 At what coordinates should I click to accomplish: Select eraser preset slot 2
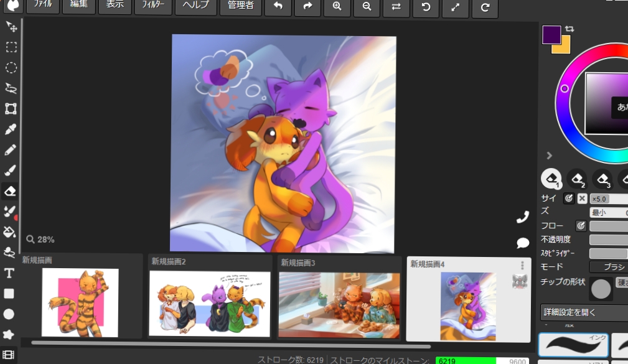(578, 179)
